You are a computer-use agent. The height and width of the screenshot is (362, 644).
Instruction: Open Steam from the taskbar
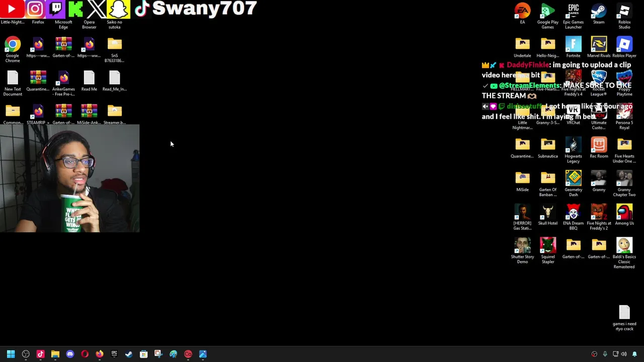[129, 354]
